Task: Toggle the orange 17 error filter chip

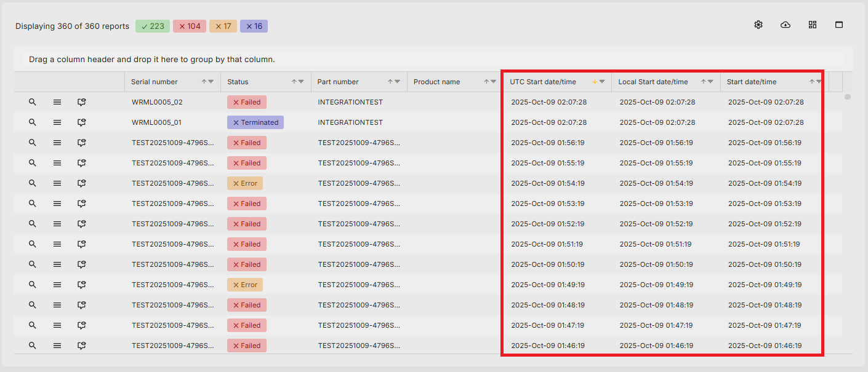Action: click(x=223, y=26)
